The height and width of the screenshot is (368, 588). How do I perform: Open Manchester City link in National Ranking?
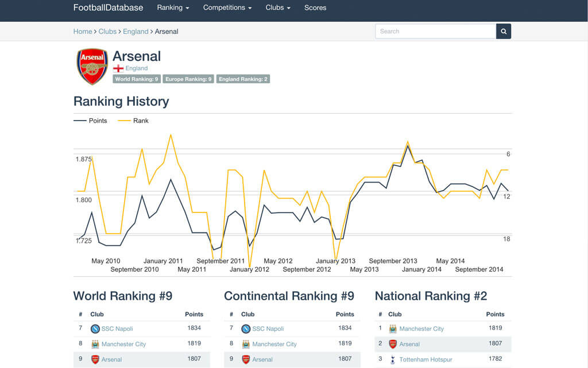[x=421, y=328]
